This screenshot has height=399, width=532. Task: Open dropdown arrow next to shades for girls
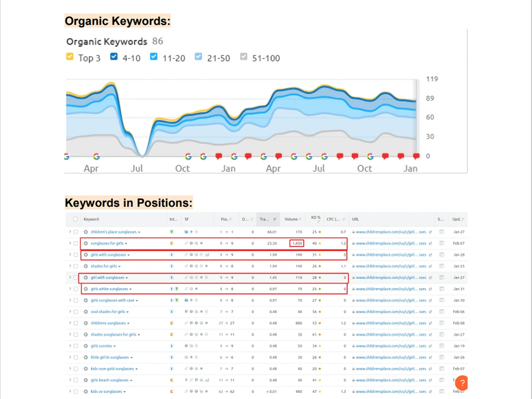[x=119, y=267]
